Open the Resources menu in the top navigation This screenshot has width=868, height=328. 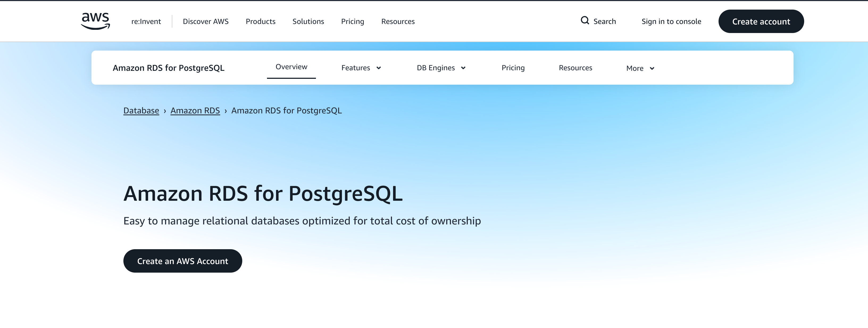(x=398, y=21)
